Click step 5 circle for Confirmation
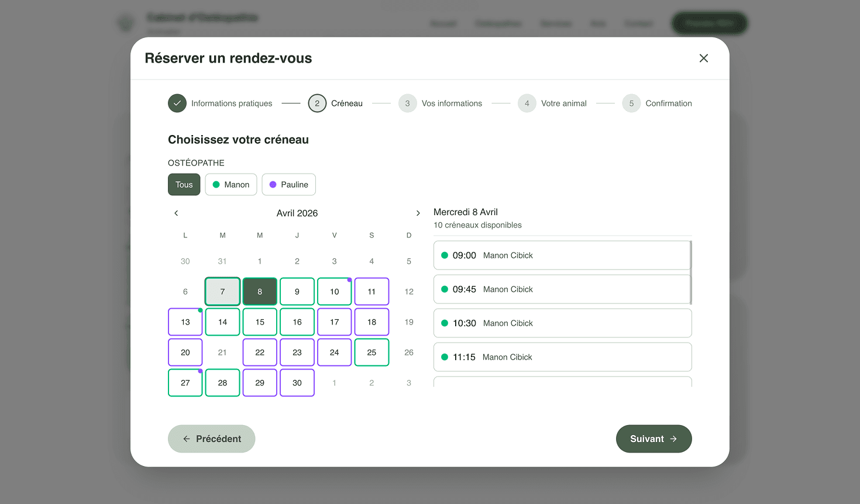The image size is (860, 504). [x=631, y=103]
